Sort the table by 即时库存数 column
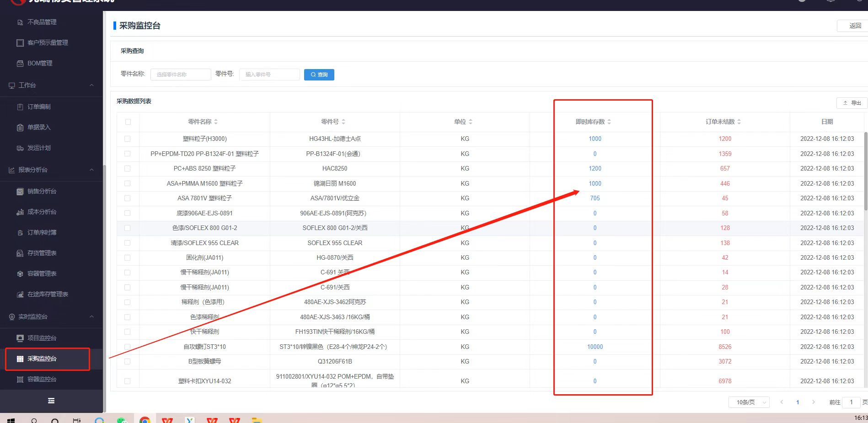Image resolution: width=868 pixels, height=423 pixels. (609, 122)
